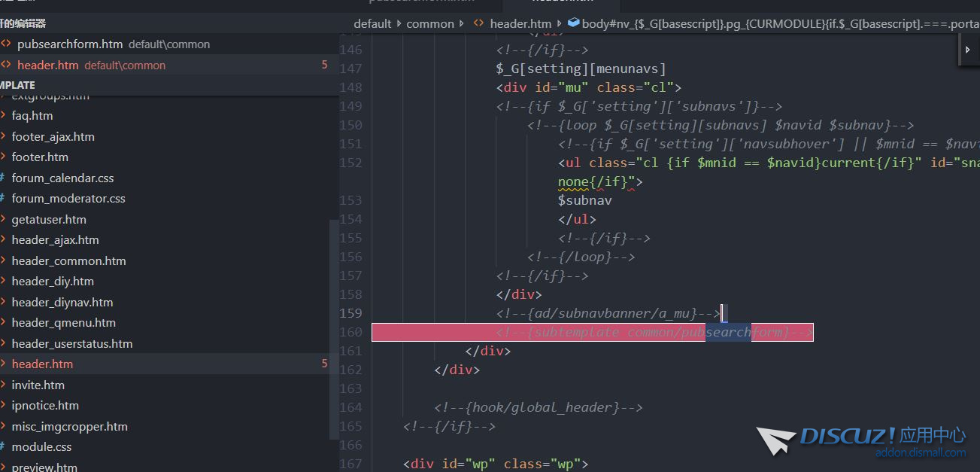The image size is (980, 472).
Task: Open the body#nv_ symbol breadcrumb dropdown
Action: click(x=775, y=24)
